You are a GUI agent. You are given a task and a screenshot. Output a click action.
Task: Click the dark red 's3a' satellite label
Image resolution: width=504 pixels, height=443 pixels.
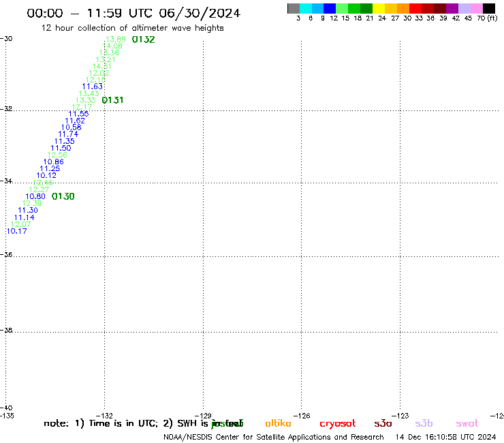383,424
